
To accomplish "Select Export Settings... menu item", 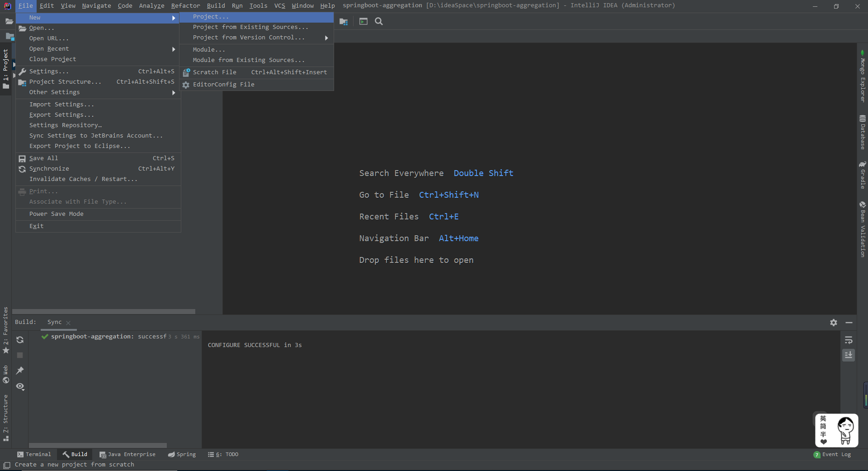I will (98, 115).
